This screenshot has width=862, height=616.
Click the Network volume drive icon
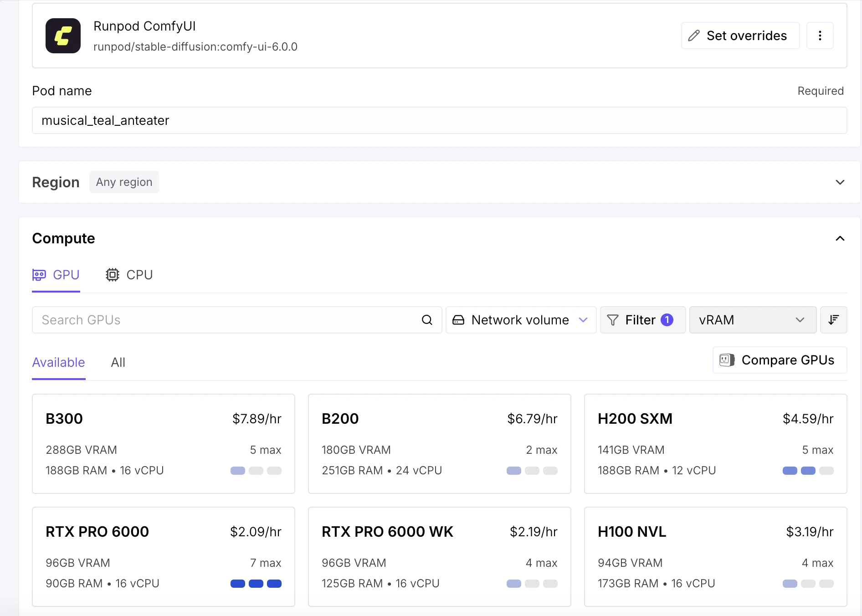pos(458,320)
